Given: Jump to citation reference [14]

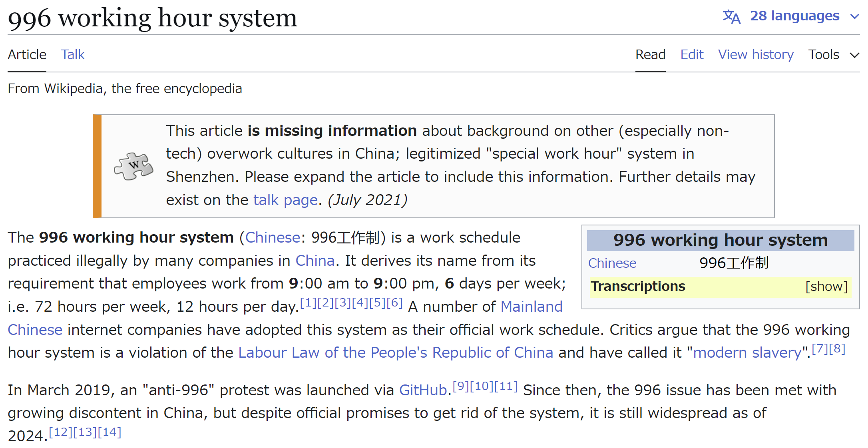Looking at the screenshot, I should pos(109,432).
